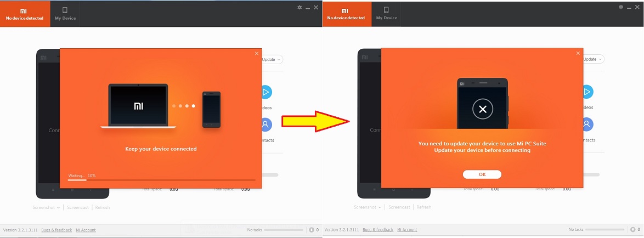Click the settings gear in the right window
This screenshot has height=238, width=644.
click(621, 8)
